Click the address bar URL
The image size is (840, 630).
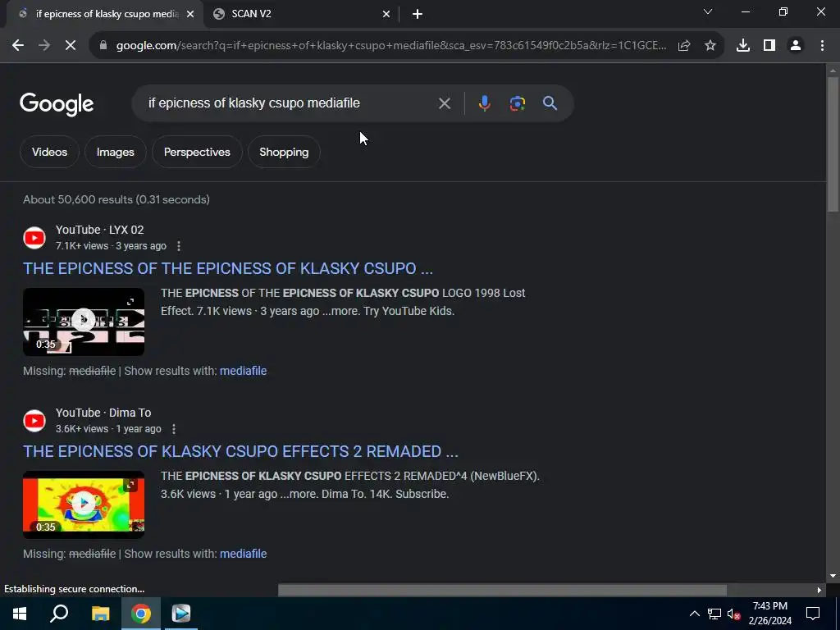coord(391,46)
